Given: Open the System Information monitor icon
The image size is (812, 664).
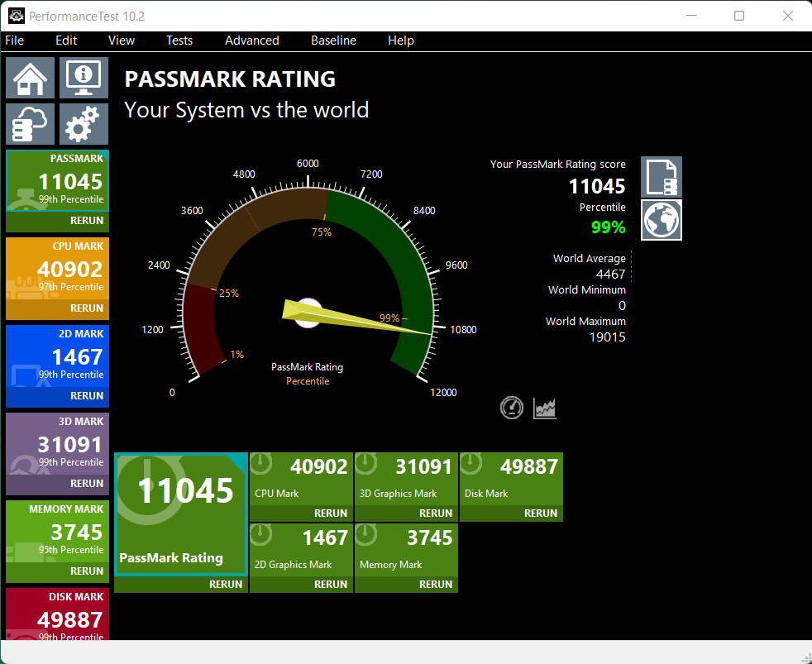Looking at the screenshot, I should click(84, 78).
